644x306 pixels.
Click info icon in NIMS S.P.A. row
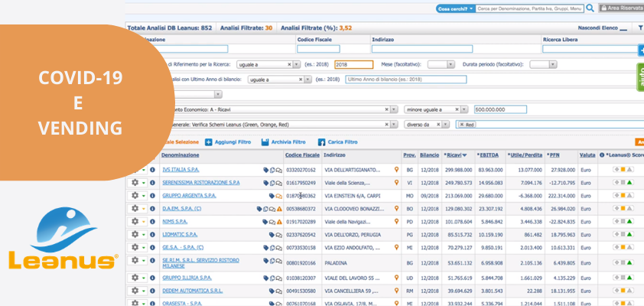point(152,222)
